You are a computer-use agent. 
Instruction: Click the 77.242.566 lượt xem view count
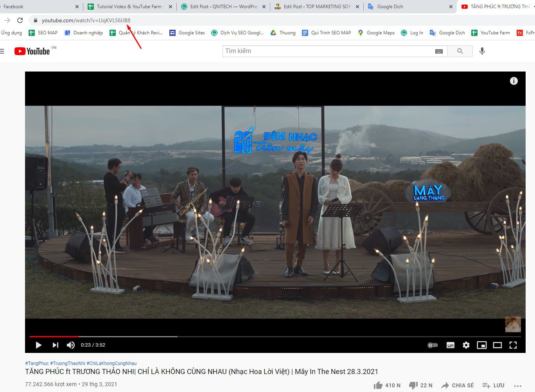point(51,384)
